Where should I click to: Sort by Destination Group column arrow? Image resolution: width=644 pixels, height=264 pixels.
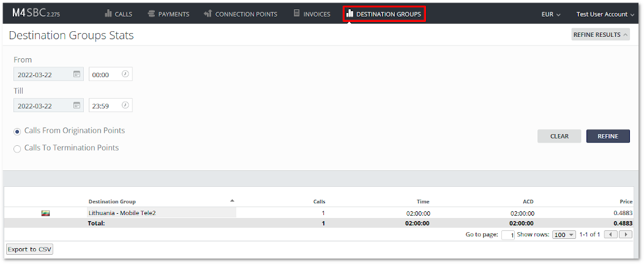tap(232, 200)
